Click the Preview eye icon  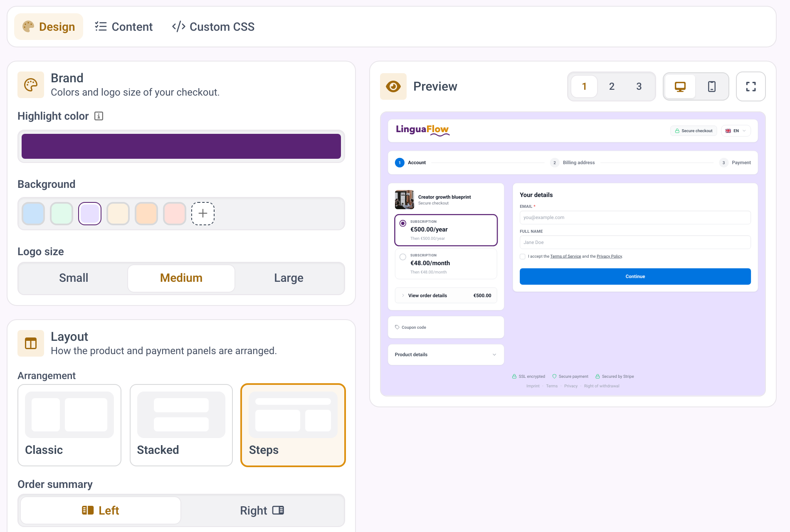point(393,86)
